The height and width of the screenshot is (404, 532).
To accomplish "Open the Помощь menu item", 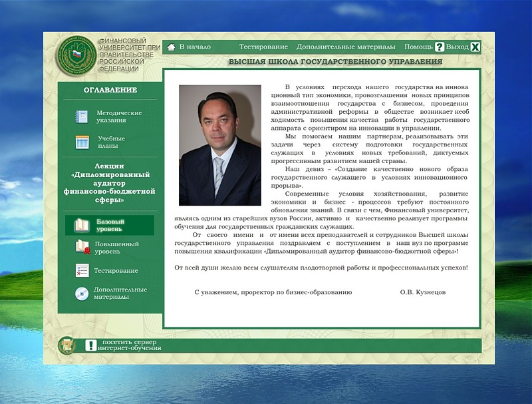I will [x=418, y=47].
